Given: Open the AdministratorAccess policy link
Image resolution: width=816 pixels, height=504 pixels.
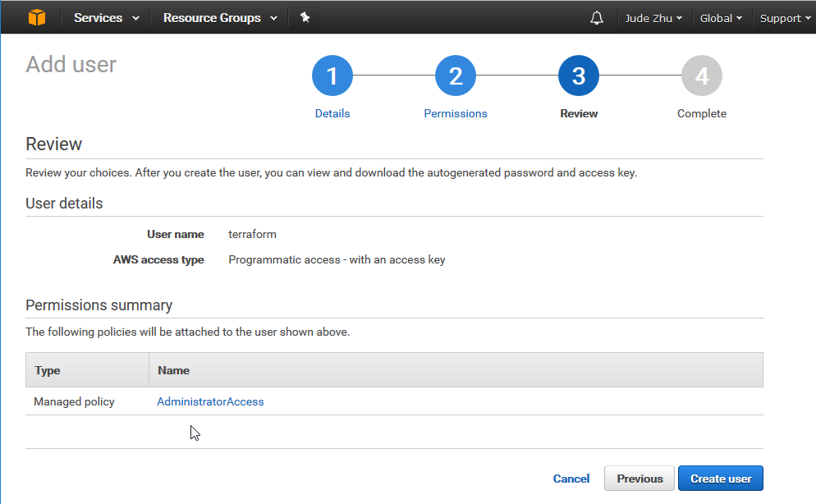Looking at the screenshot, I should (x=210, y=401).
